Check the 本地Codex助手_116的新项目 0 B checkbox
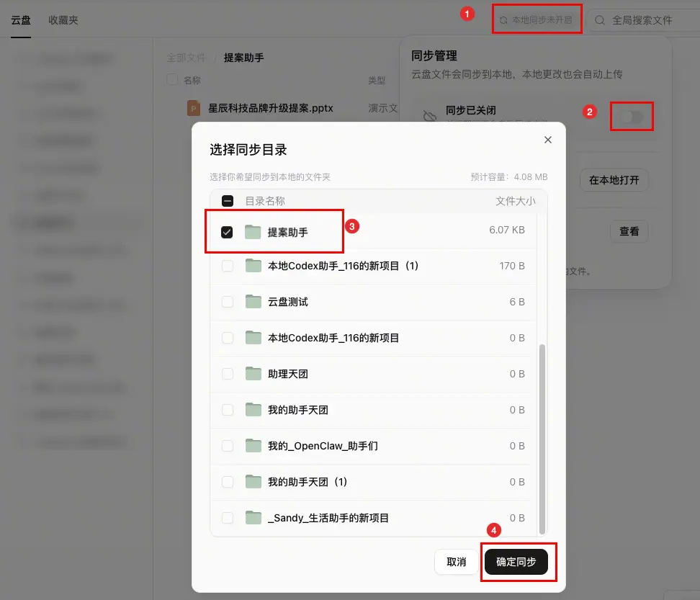The width and height of the screenshot is (700, 600). tap(228, 338)
